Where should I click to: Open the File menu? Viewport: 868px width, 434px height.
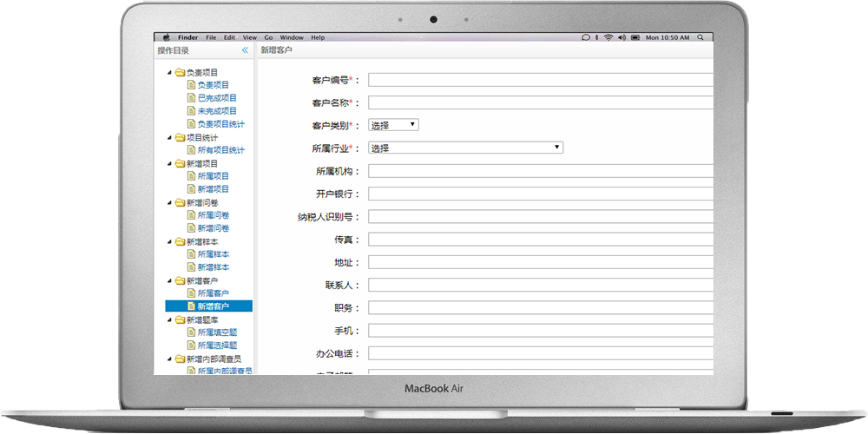pyautogui.click(x=211, y=37)
